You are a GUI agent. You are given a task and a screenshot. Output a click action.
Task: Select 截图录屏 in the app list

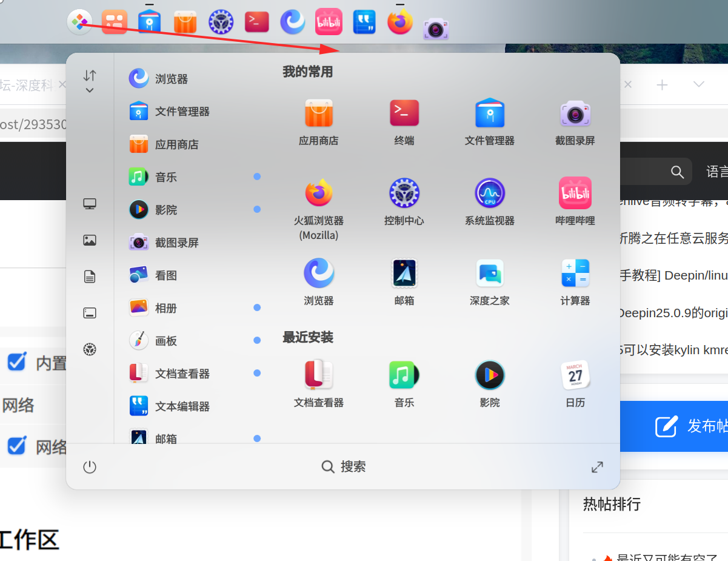(194, 243)
